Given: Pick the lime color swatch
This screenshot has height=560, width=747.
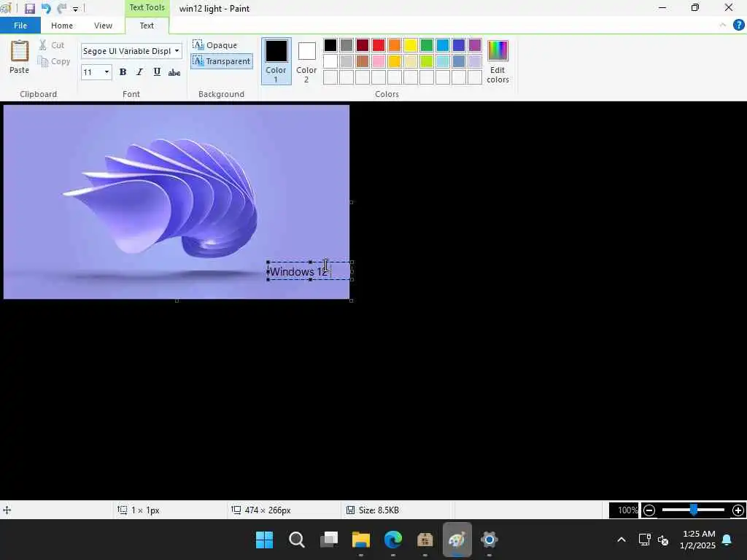Looking at the screenshot, I should tap(427, 61).
